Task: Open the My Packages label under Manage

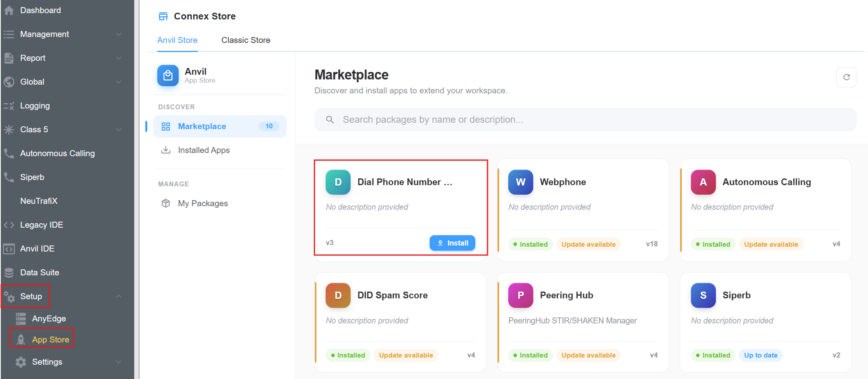Action: click(203, 203)
